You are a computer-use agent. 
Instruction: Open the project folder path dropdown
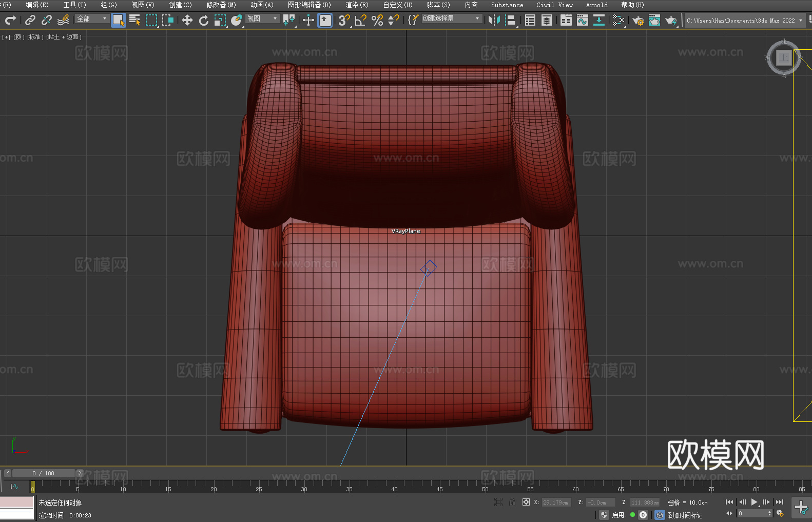[x=745, y=21]
